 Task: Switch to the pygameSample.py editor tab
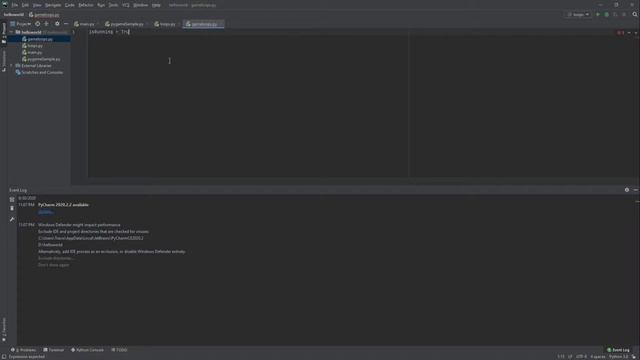[x=125, y=24]
